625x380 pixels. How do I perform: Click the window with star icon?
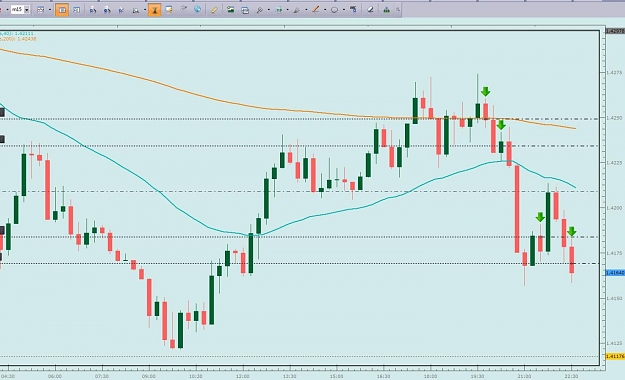pyautogui.click(x=169, y=10)
